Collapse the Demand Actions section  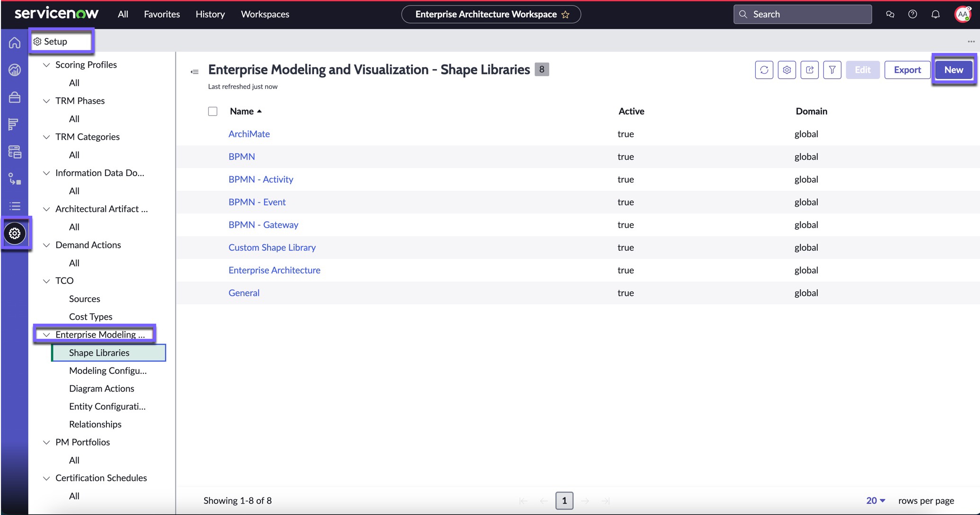click(46, 245)
